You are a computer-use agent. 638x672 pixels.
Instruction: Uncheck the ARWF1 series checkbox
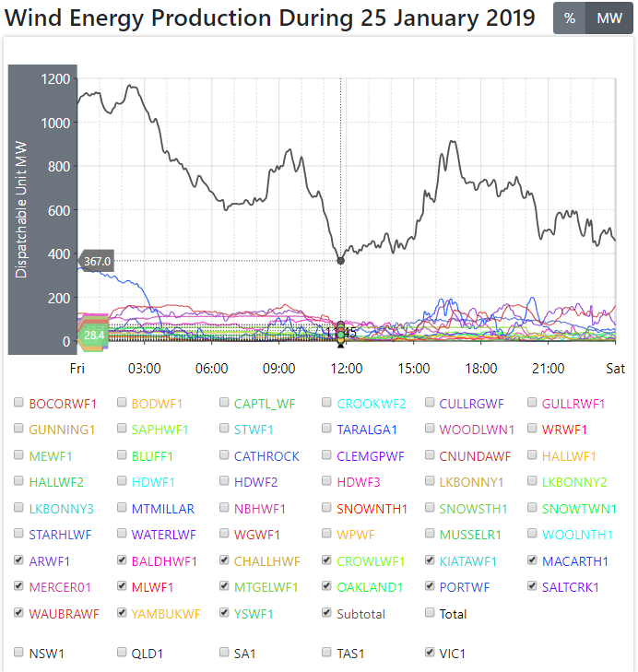(19, 560)
